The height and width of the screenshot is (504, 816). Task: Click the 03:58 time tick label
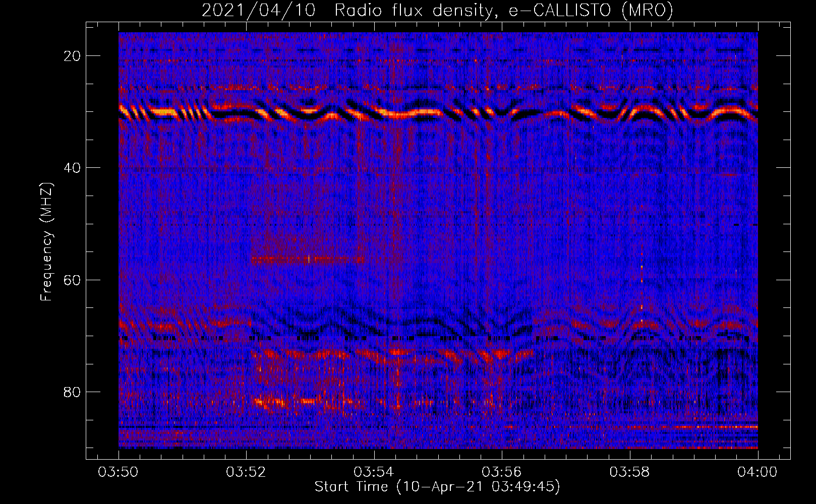click(630, 472)
